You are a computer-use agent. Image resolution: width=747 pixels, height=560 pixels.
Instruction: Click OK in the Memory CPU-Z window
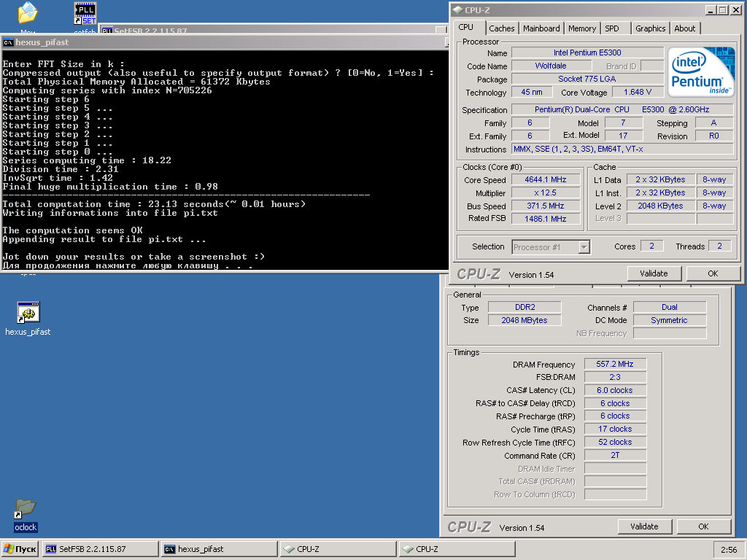703,526
